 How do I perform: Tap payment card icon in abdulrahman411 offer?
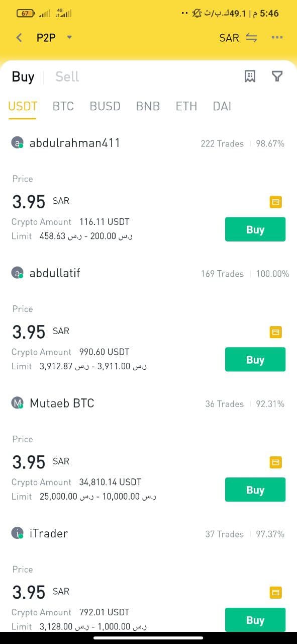275,202
